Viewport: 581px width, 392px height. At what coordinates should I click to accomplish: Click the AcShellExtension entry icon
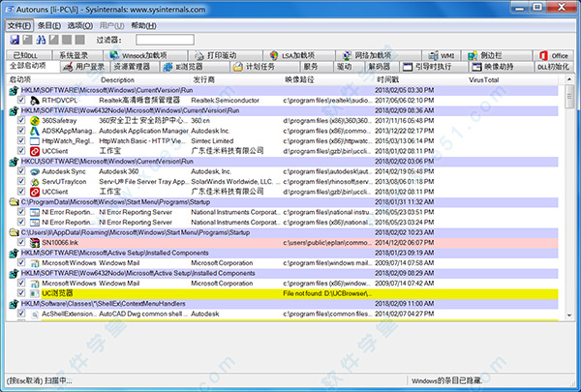(x=35, y=314)
